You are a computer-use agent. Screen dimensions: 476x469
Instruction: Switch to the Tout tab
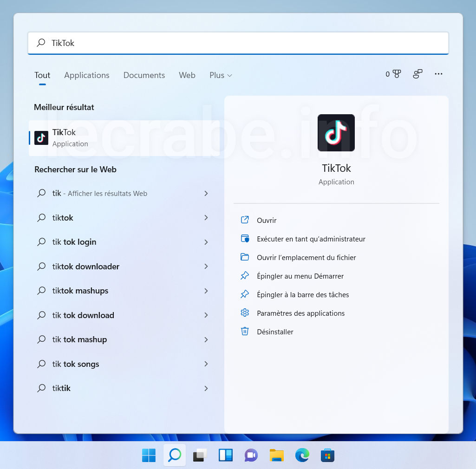42,75
